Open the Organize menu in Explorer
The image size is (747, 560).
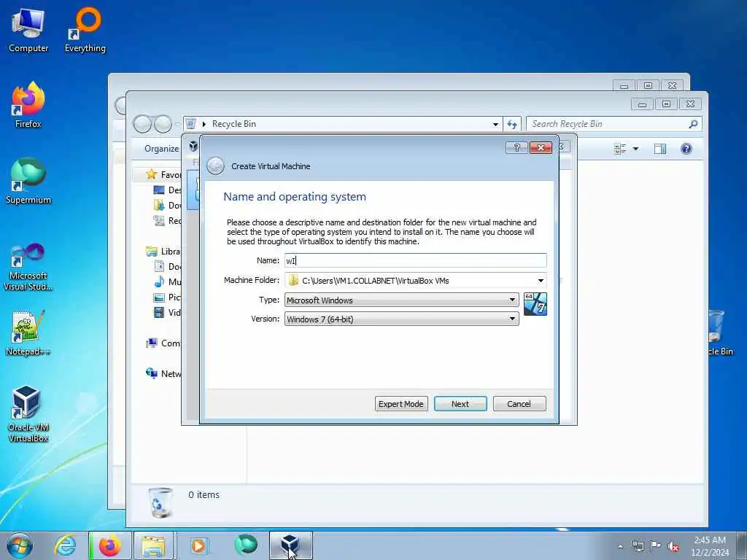click(x=161, y=149)
